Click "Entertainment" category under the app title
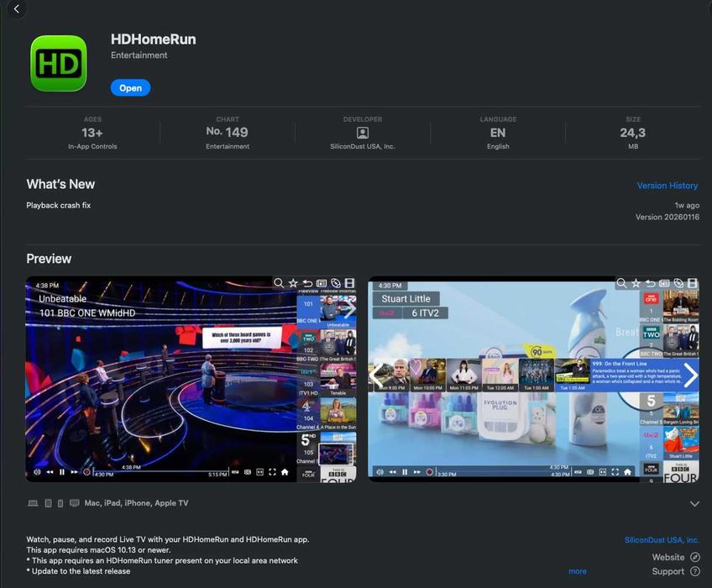This screenshot has height=588, width=712. tap(139, 55)
